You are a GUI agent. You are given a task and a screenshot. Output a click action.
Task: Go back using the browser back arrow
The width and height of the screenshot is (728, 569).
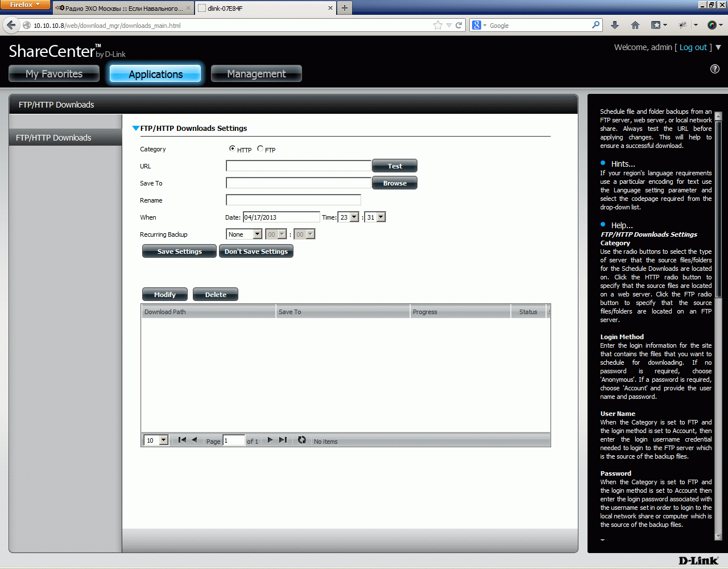[x=11, y=25]
